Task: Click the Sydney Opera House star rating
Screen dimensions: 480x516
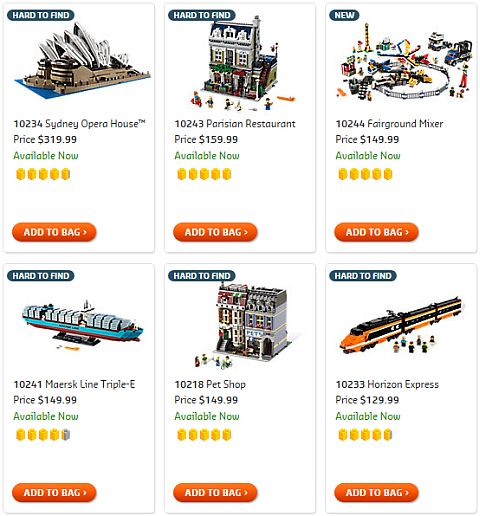Action: tap(43, 174)
